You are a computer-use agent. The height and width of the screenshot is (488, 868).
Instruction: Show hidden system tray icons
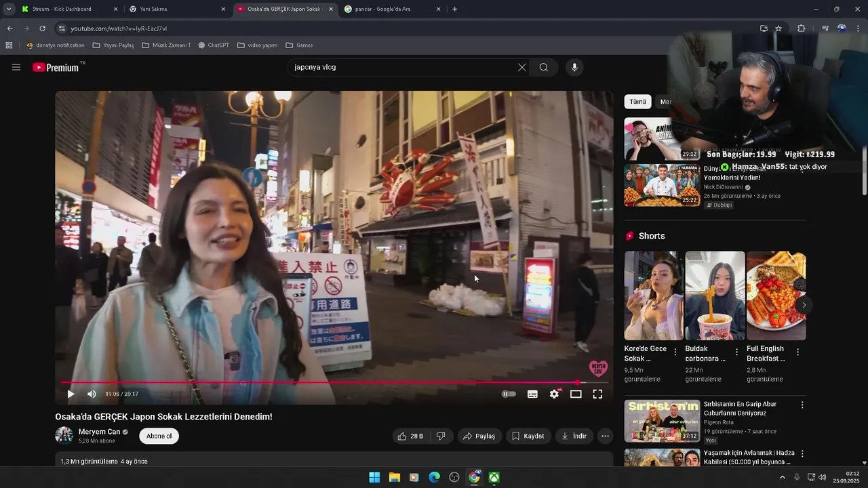(783, 477)
